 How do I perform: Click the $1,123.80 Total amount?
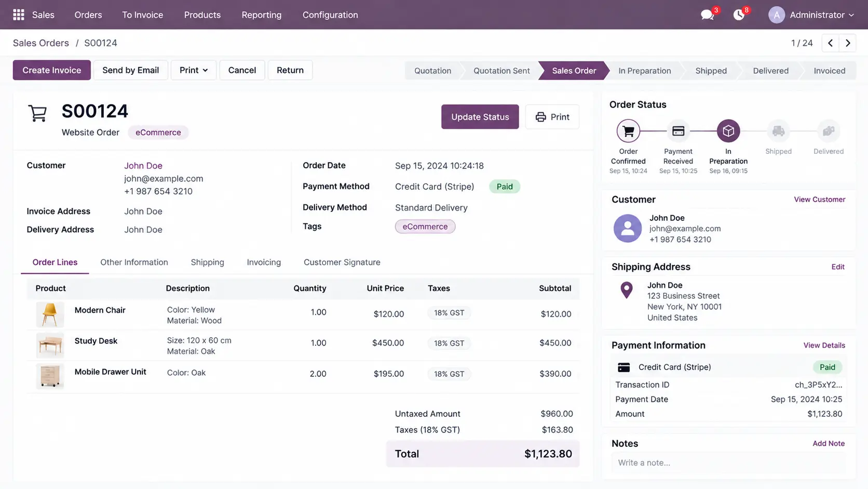pos(548,454)
